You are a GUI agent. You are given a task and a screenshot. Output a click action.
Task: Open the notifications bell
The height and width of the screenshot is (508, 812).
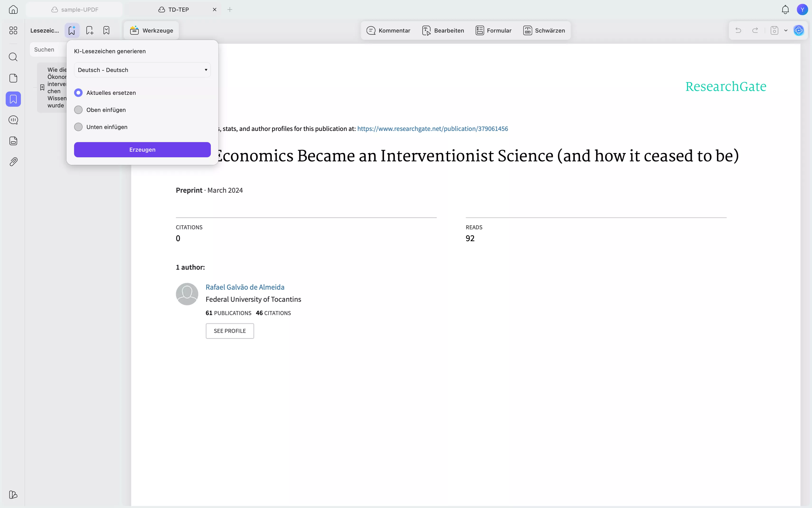coord(785,10)
